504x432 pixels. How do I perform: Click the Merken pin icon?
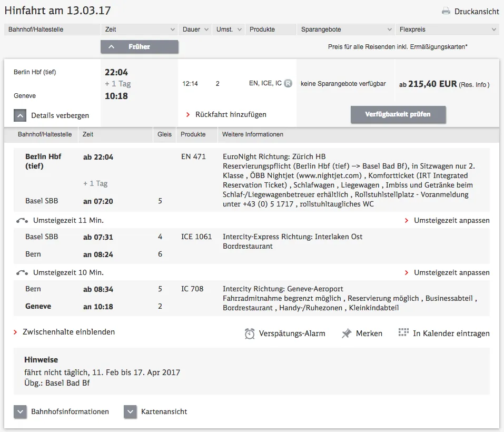[x=346, y=332]
